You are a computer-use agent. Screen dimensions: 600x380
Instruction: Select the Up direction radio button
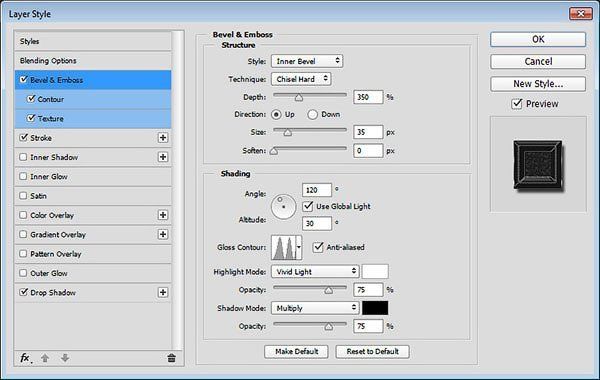click(x=276, y=114)
